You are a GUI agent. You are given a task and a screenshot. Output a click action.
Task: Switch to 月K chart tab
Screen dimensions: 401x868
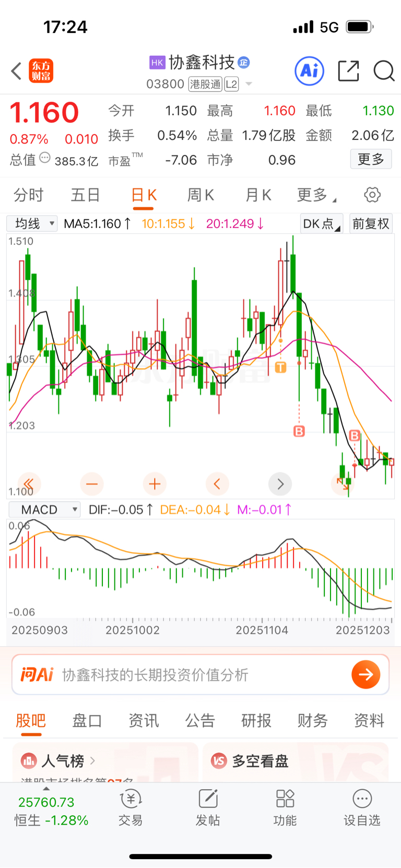(x=258, y=195)
